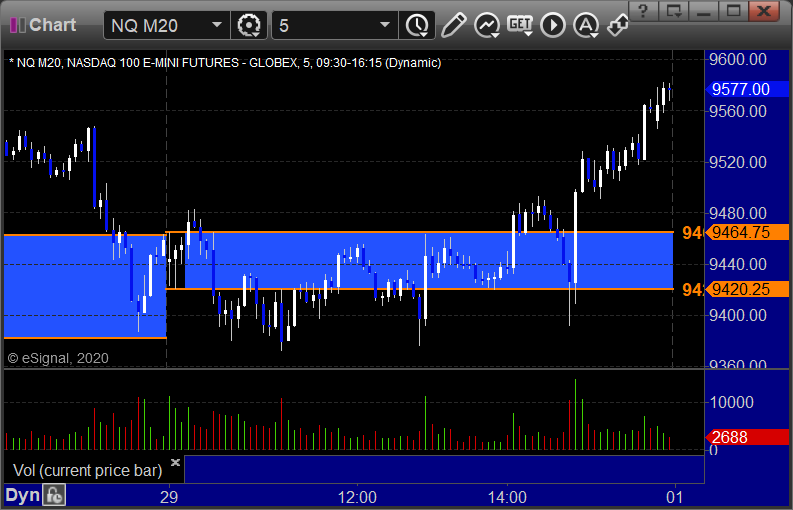The image size is (793, 510).
Task: Maximize the Chart window
Action: tap(733, 11)
